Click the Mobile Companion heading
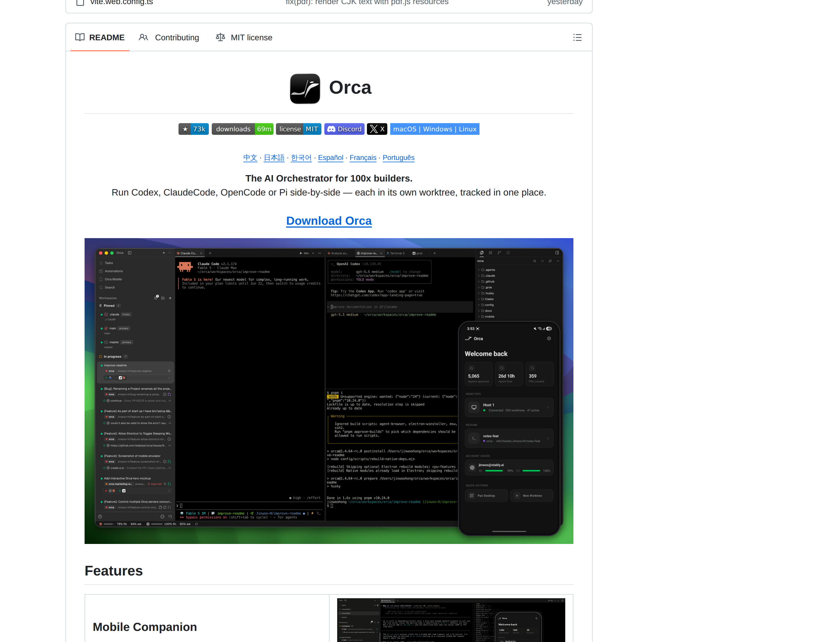 tap(144, 627)
